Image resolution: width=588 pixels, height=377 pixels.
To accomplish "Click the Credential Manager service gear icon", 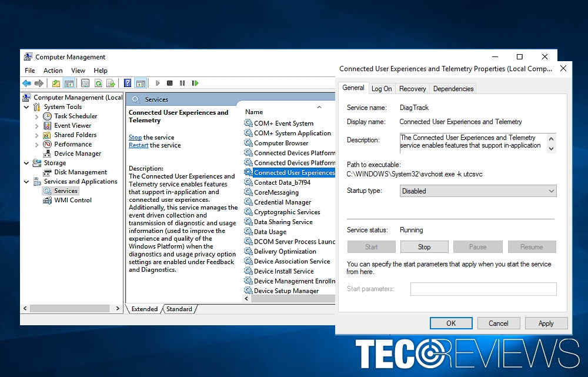I will (248, 202).
